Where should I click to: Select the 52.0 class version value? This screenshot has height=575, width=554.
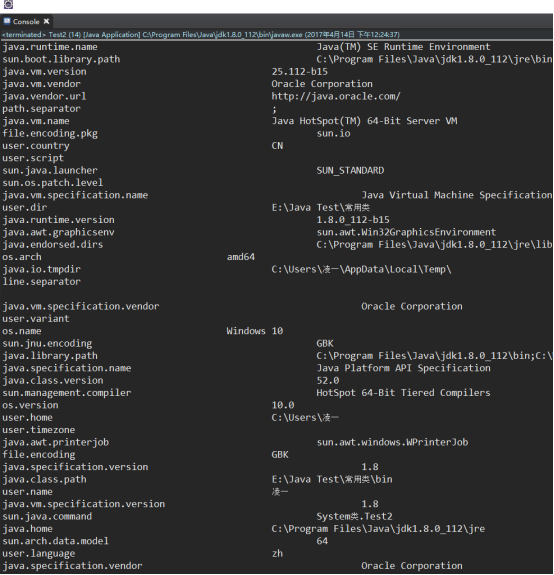click(328, 381)
